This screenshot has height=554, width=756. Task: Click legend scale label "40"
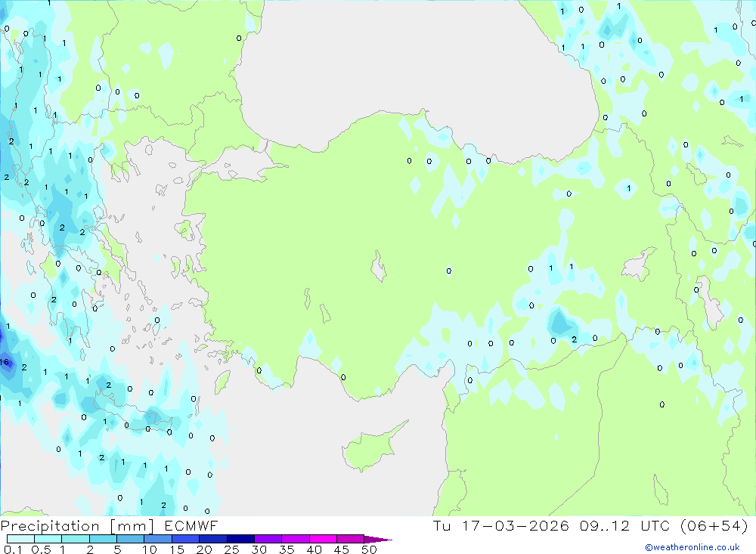tap(314, 549)
